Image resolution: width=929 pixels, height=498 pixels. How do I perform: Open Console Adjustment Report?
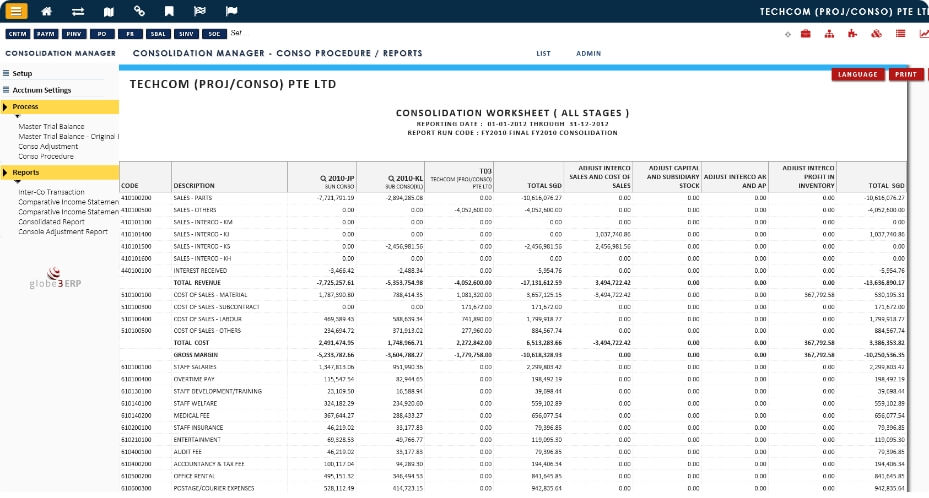(63, 232)
